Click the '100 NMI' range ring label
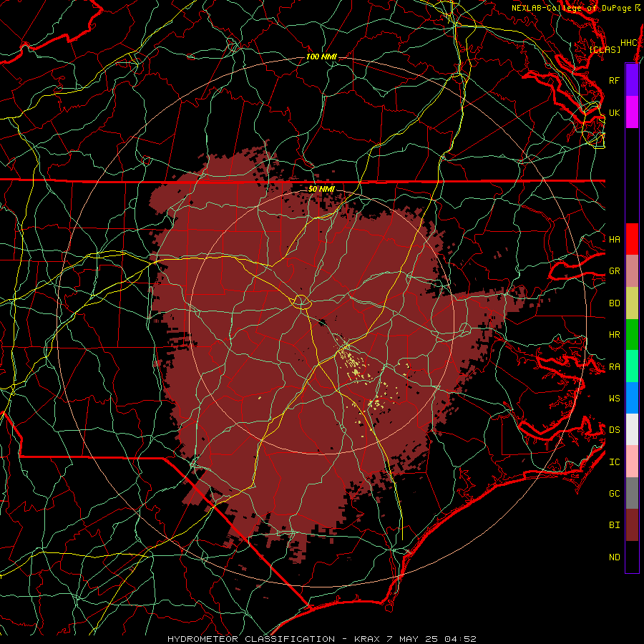Viewport: 644px width, 644px height. 321,57
